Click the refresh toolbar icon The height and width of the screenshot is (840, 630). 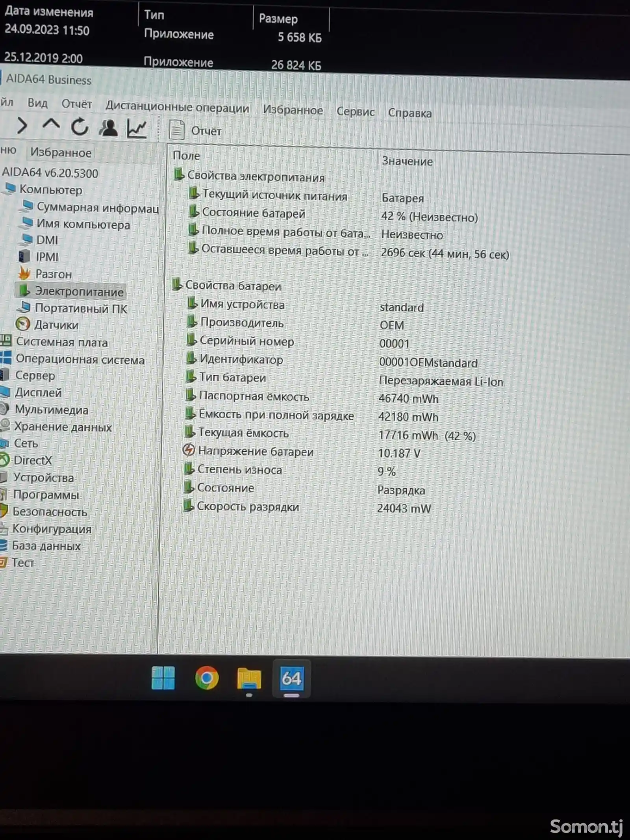(x=80, y=127)
